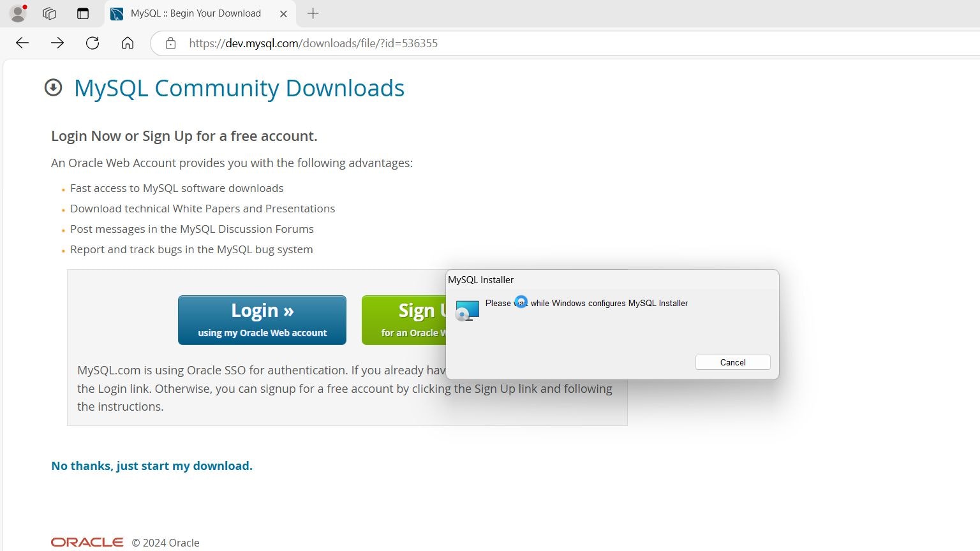Click the 'An Oracle Web Account provides' sentence

(x=232, y=163)
